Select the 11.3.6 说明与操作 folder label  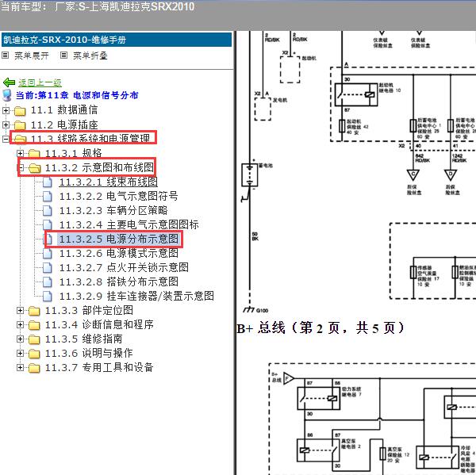coord(89,353)
